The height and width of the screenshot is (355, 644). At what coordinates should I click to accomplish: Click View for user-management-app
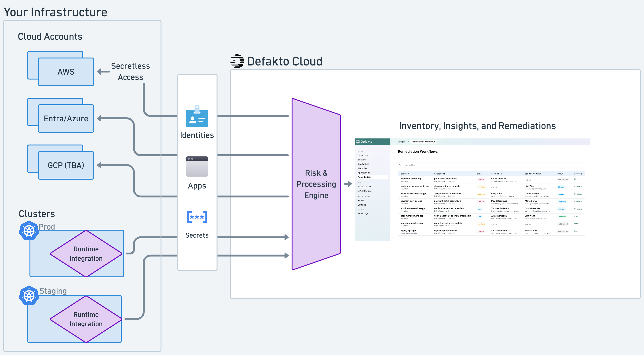[x=576, y=216]
